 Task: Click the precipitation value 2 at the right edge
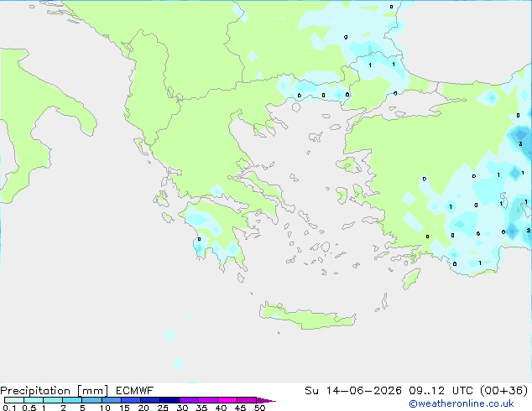[x=529, y=231]
